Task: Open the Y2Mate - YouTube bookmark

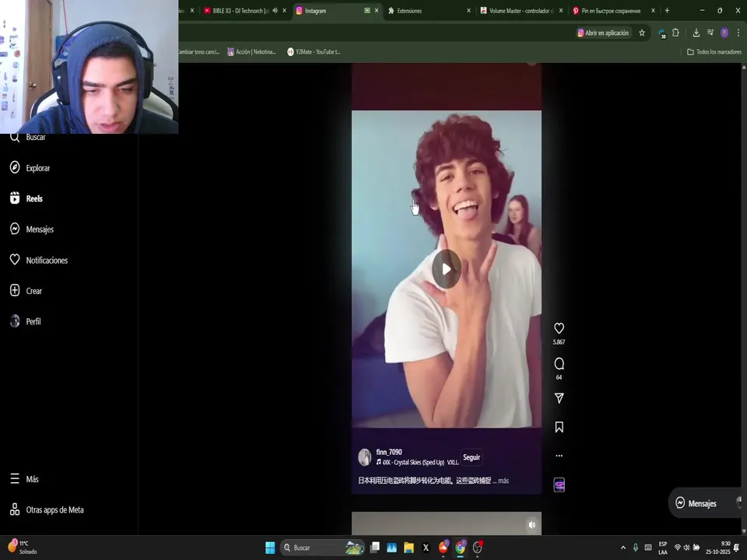Action: [314, 52]
